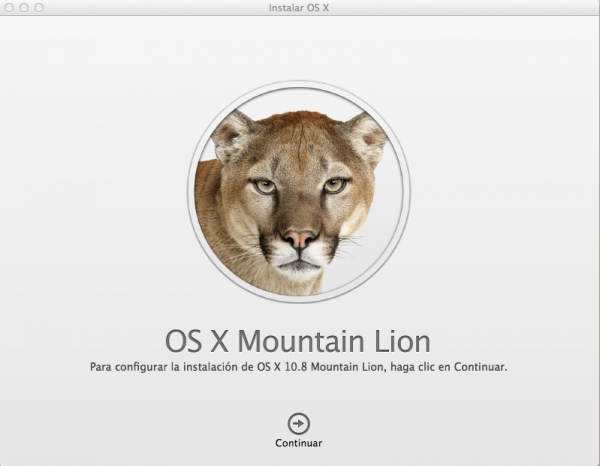Click the "OS X Mountain Lion" heading
Screen dimensions: 600x466
[x=298, y=341]
